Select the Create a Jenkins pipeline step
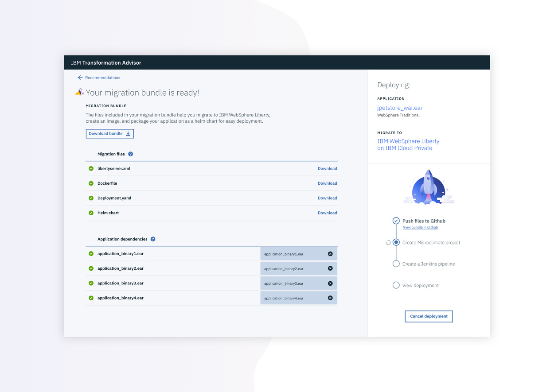Viewport: 554px width, 392px height. [396, 263]
